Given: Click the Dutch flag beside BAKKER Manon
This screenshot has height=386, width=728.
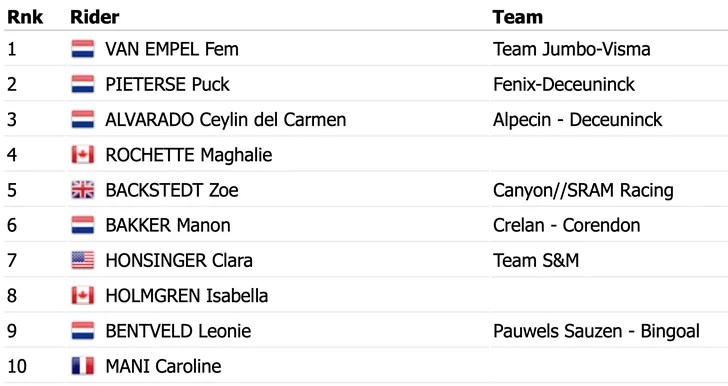Looking at the screenshot, I should pyautogui.click(x=83, y=225).
